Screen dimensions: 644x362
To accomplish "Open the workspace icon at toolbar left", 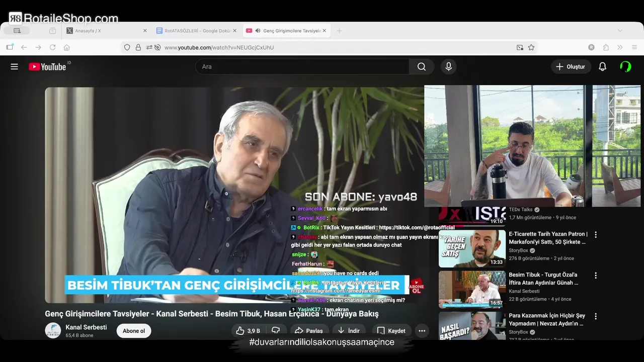I will (10, 47).
